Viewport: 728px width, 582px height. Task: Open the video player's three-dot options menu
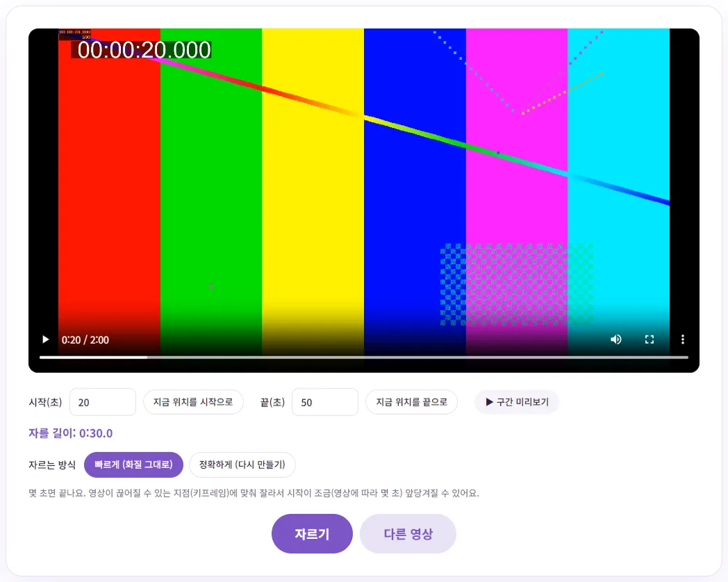pos(682,339)
